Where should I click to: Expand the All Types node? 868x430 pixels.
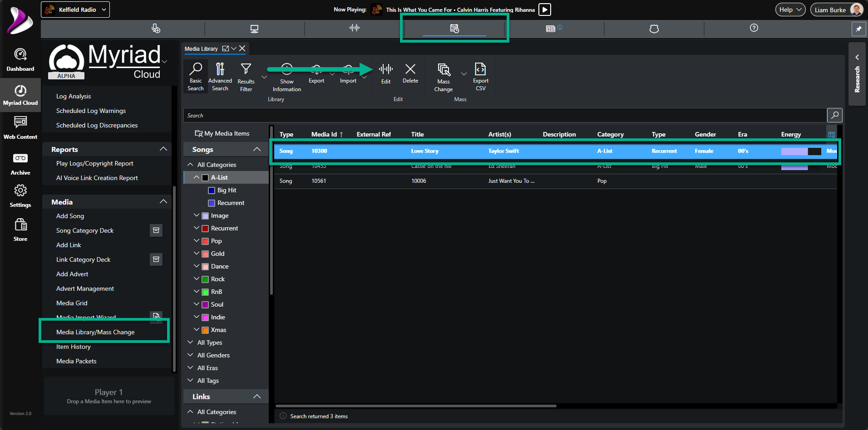190,342
